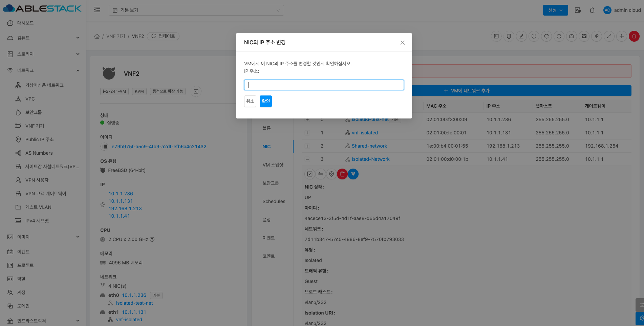Viewport: 644px width, 326px height.
Task: Collapse row 3 Isolated-Network details
Action: 307,159
